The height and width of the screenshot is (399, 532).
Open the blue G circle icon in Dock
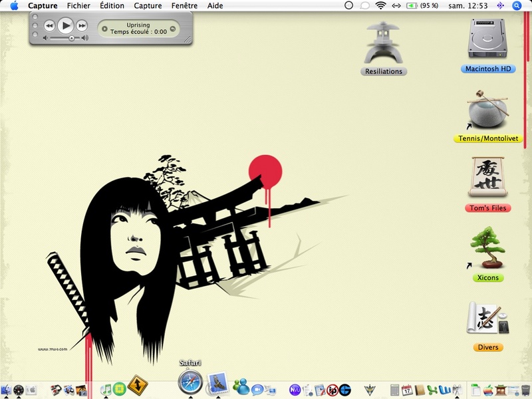tap(345, 390)
